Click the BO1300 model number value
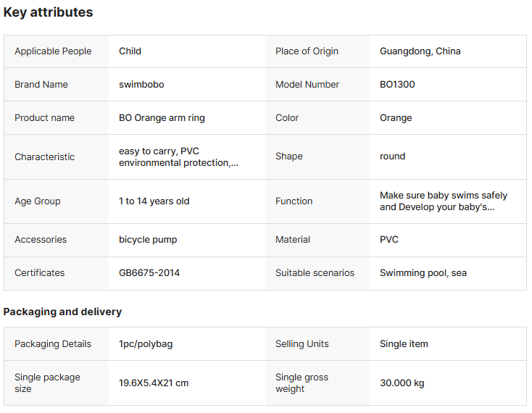This screenshot has height=413, width=532. [x=397, y=84]
